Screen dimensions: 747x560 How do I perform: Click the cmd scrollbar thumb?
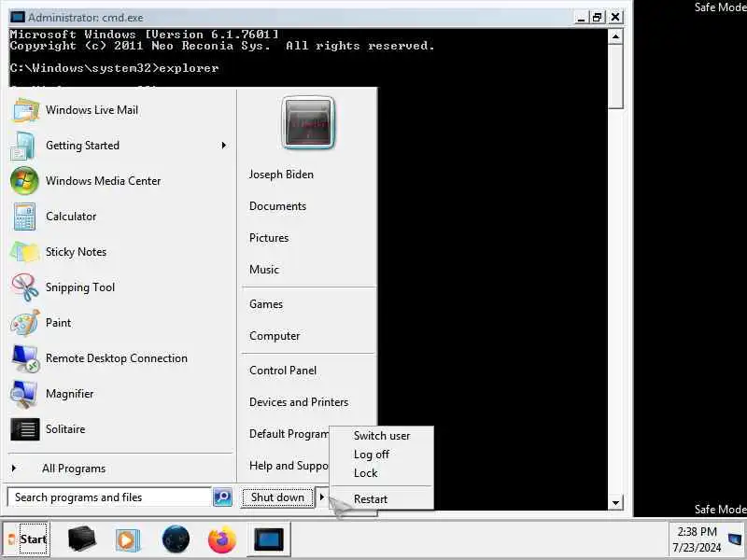615,77
